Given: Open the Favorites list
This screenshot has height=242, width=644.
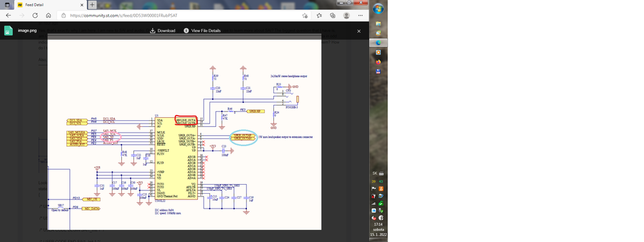Looking at the screenshot, I should (319, 15).
